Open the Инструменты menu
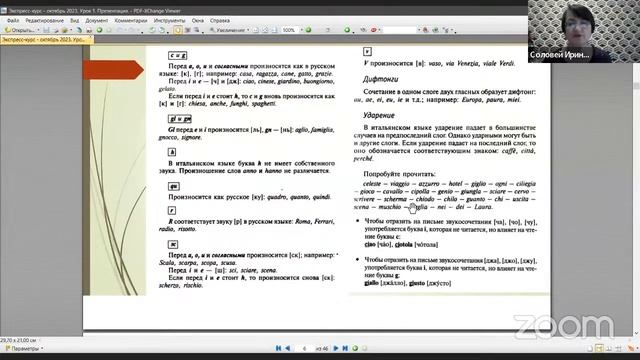This screenshot has width=640, height=360. [169, 20]
